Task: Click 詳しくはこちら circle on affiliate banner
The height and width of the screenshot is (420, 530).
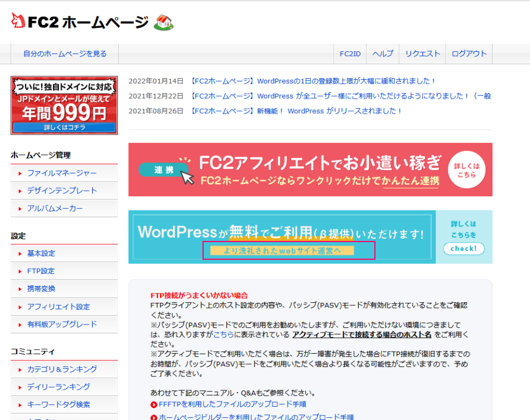Action: (466, 170)
